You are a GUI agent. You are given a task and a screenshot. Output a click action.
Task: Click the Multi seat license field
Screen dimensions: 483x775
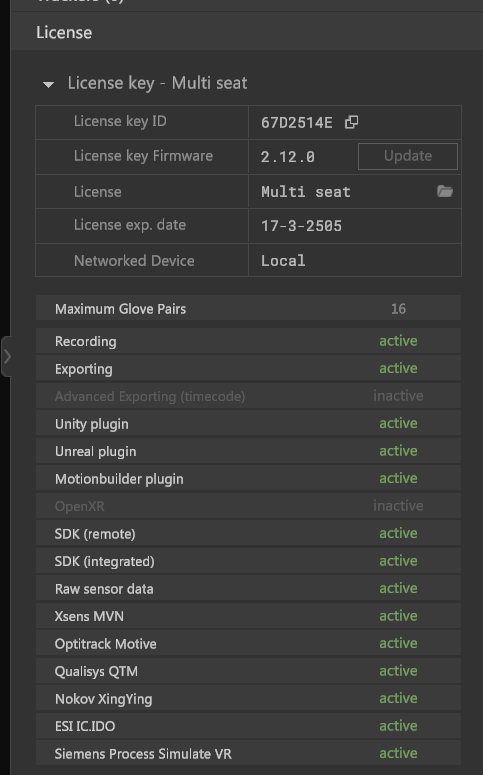[x=354, y=191]
